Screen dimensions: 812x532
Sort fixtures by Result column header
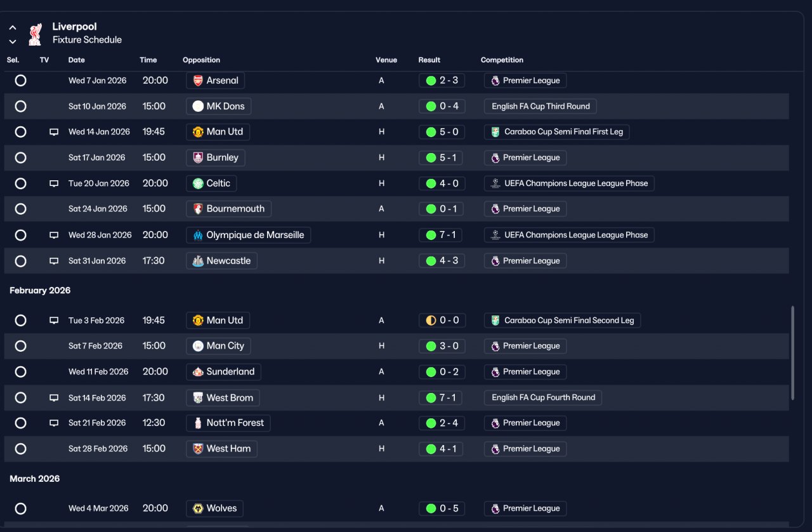pos(429,60)
